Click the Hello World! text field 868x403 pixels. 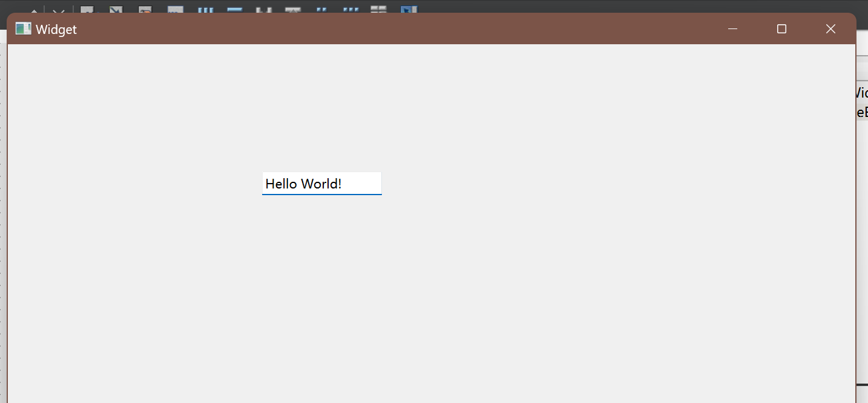click(x=321, y=183)
